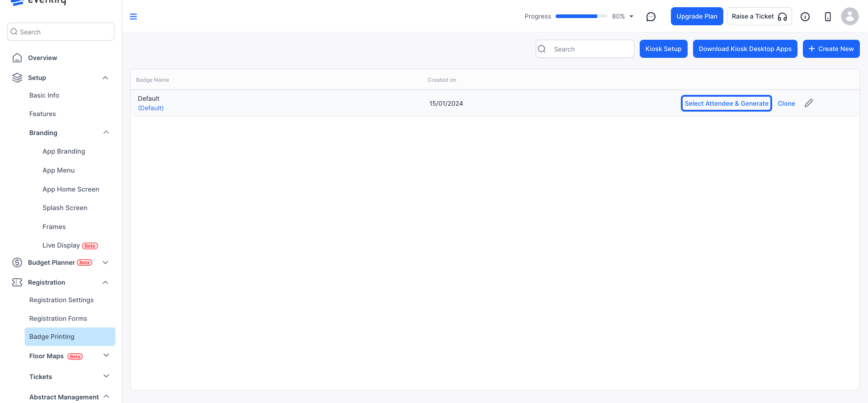Click the Budget Planner dollar icon
This screenshot has width=868, height=403.
pos(17,262)
